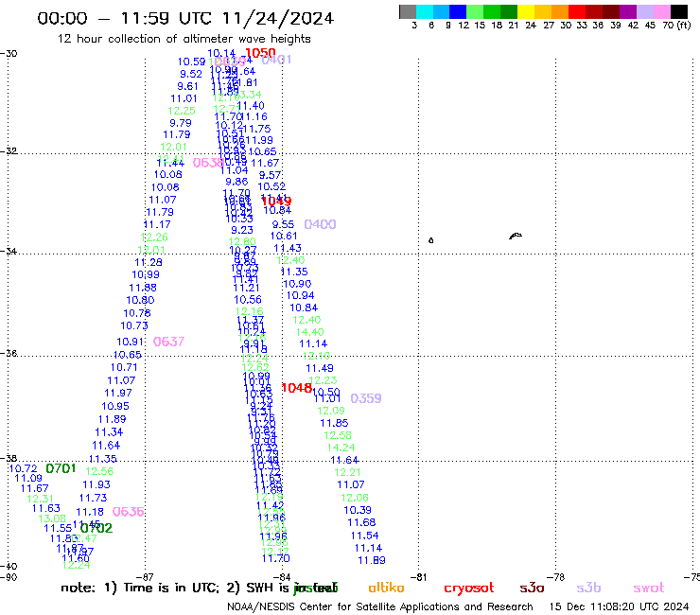The width and height of the screenshot is (700, 615).
Task: Select the green 0702 time marker
Action: pyautogui.click(x=96, y=528)
